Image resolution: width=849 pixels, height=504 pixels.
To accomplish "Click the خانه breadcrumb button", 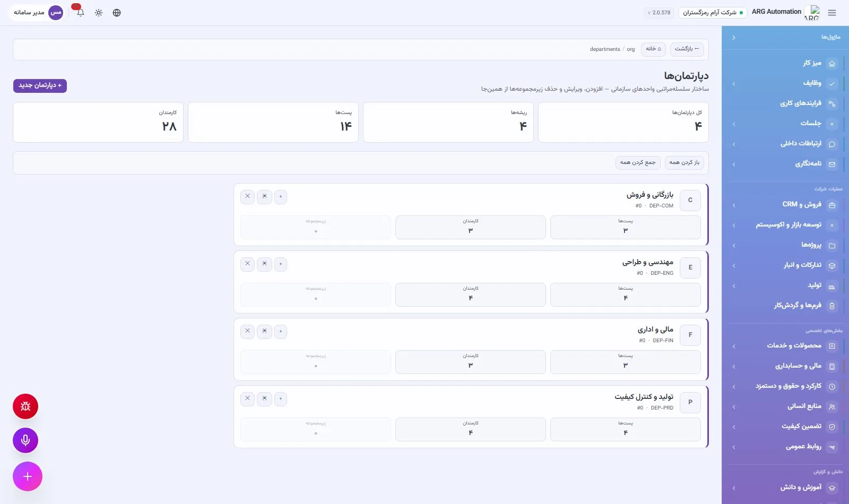I will [x=653, y=49].
